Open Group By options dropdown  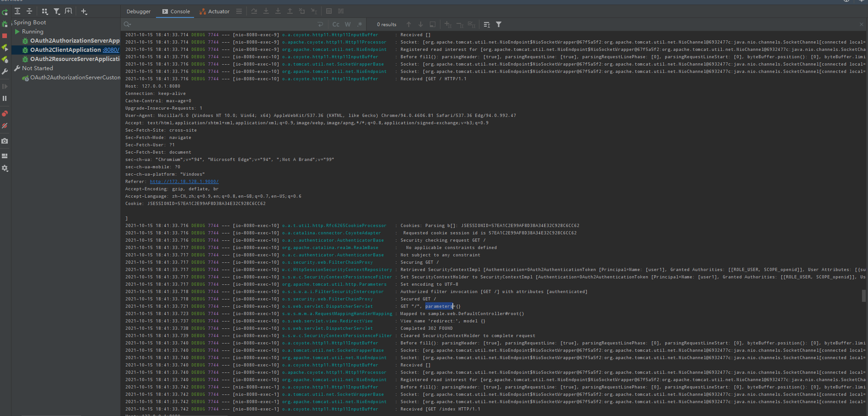click(45, 11)
